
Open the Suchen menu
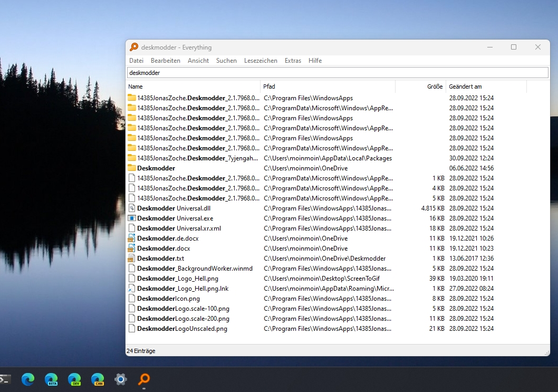pos(226,61)
